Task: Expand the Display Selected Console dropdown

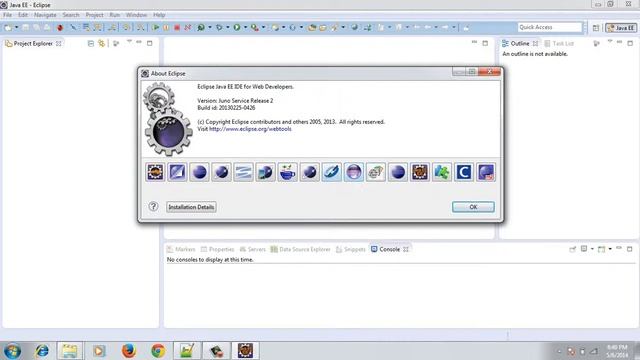Action: tap(592, 249)
